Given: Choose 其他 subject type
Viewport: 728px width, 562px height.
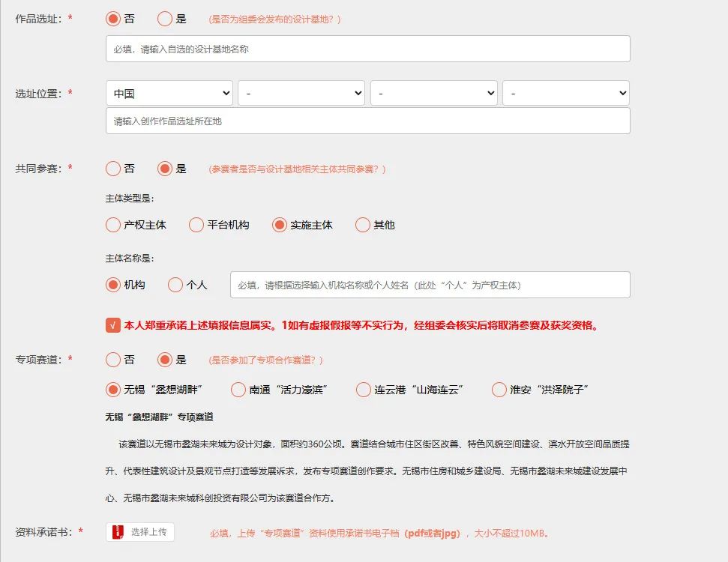Looking at the screenshot, I should [x=363, y=225].
